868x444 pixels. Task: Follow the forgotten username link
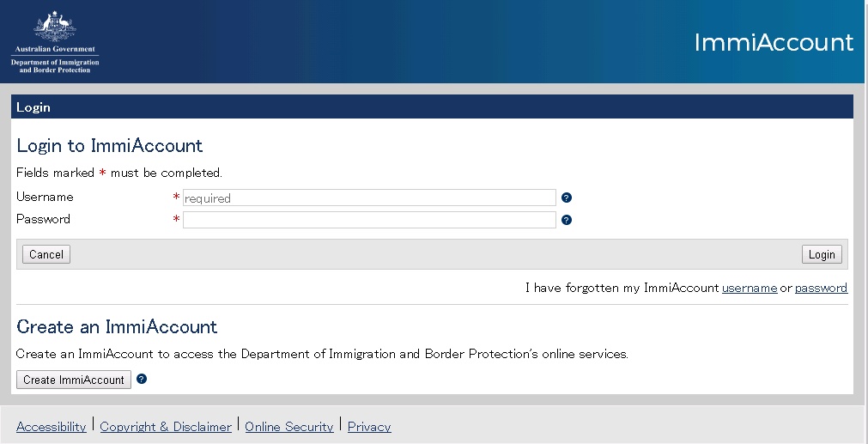[750, 289]
